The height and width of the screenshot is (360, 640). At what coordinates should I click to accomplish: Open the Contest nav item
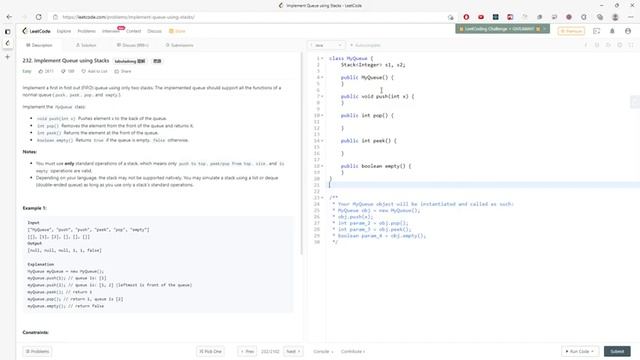[133, 31]
